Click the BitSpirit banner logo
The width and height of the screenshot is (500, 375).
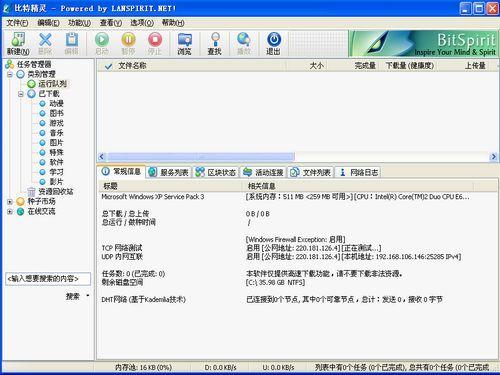pos(423,43)
